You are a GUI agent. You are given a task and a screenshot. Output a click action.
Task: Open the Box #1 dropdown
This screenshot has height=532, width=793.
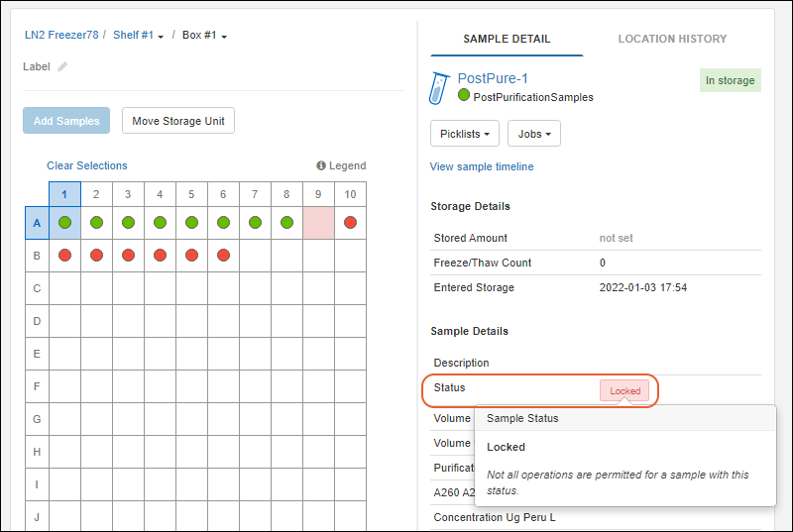[205, 37]
